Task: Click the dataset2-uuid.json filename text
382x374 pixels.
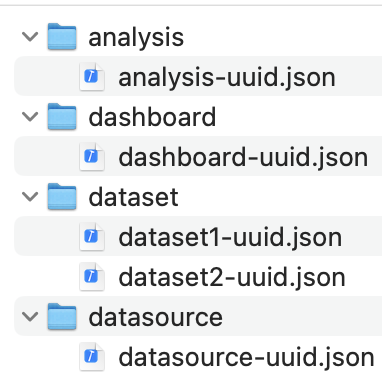Action: click(x=232, y=278)
